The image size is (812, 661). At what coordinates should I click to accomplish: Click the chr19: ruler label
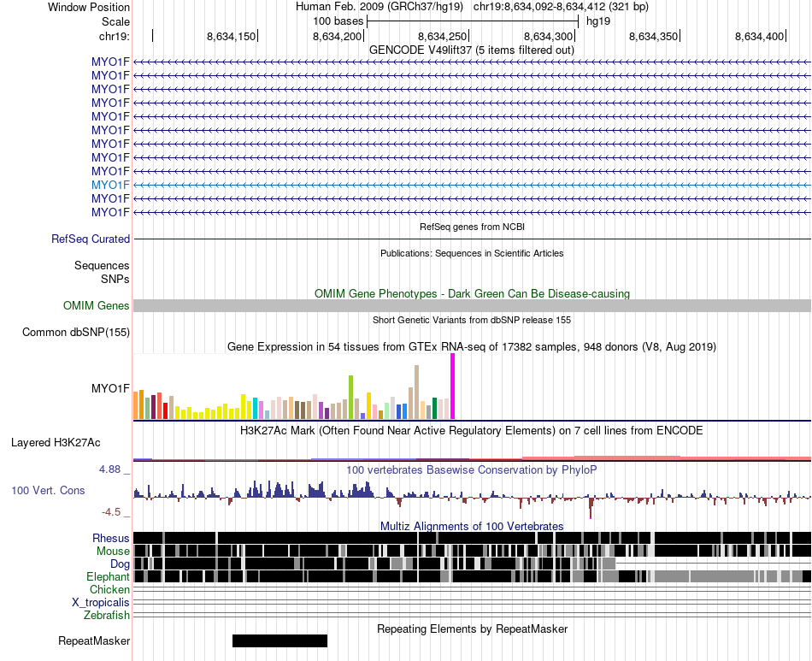pos(115,36)
